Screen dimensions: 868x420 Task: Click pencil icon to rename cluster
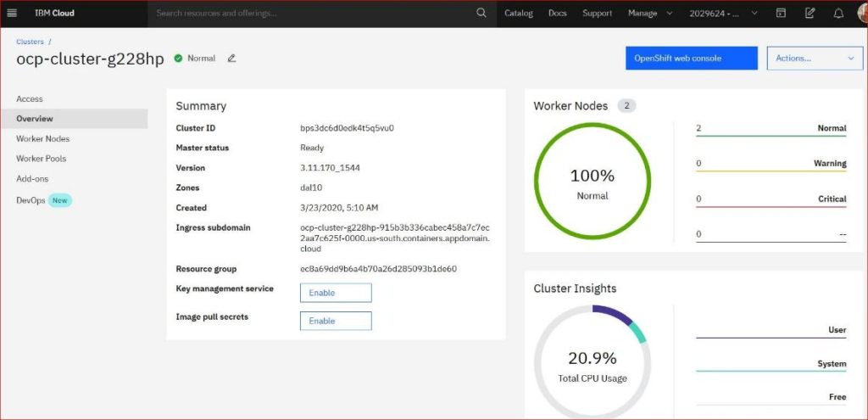(231, 59)
